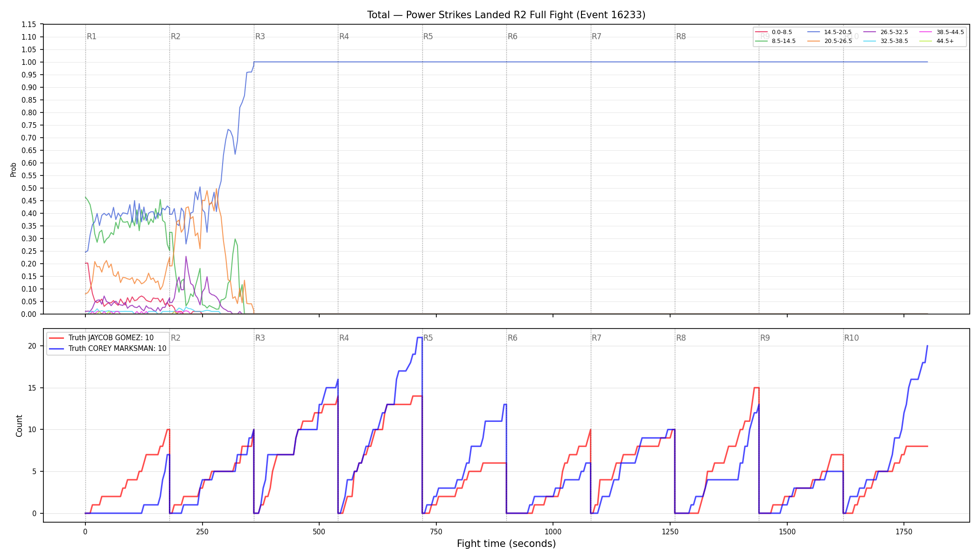Viewport: 980px width, 560px height.
Task: Click the 44.5+ legend label
Action: click(945, 41)
